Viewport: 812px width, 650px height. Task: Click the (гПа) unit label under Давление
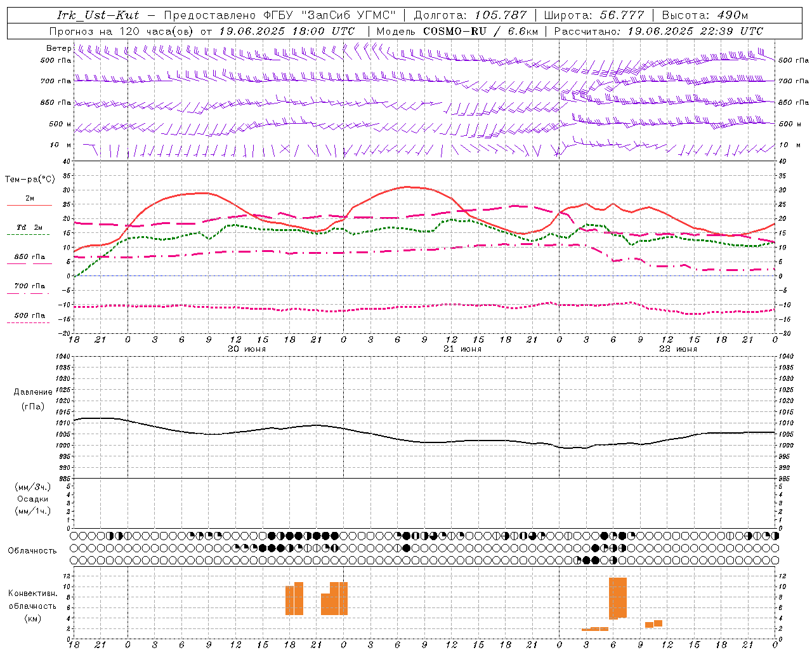33,407
